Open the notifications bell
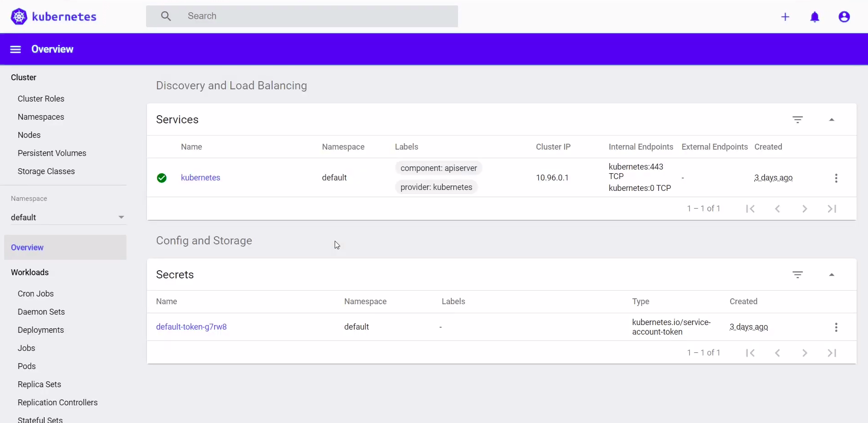Viewport: 868px width, 423px height. [x=815, y=17]
